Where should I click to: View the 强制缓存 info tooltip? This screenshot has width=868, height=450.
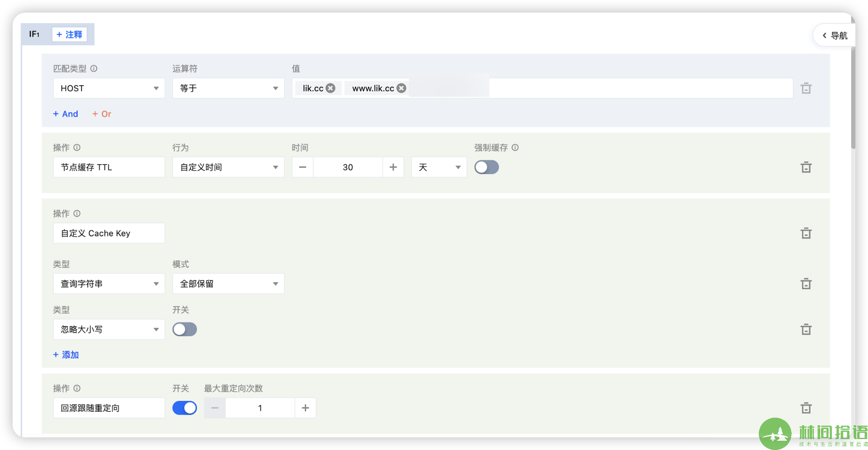click(x=516, y=147)
